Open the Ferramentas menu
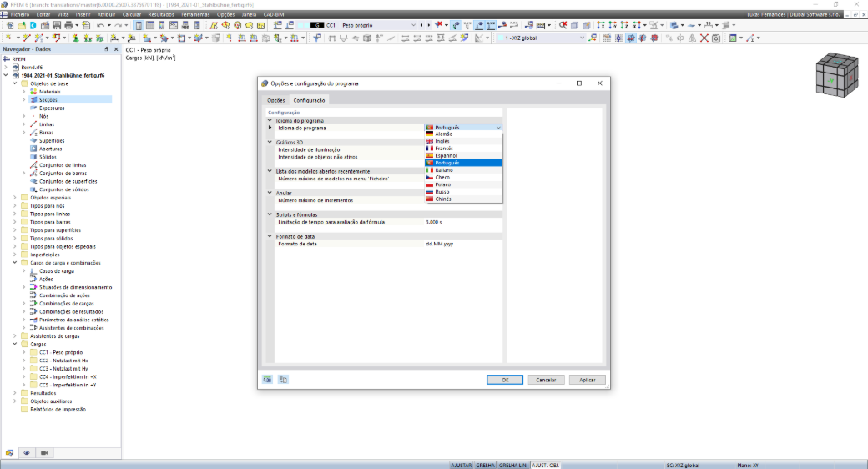This screenshot has height=469, width=868. (195, 14)
